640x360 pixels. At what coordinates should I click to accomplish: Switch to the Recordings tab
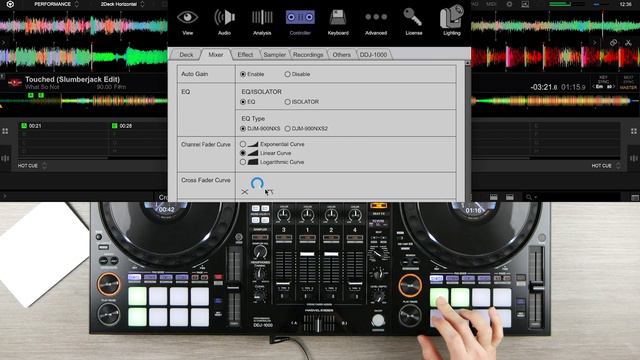point(308,55)
